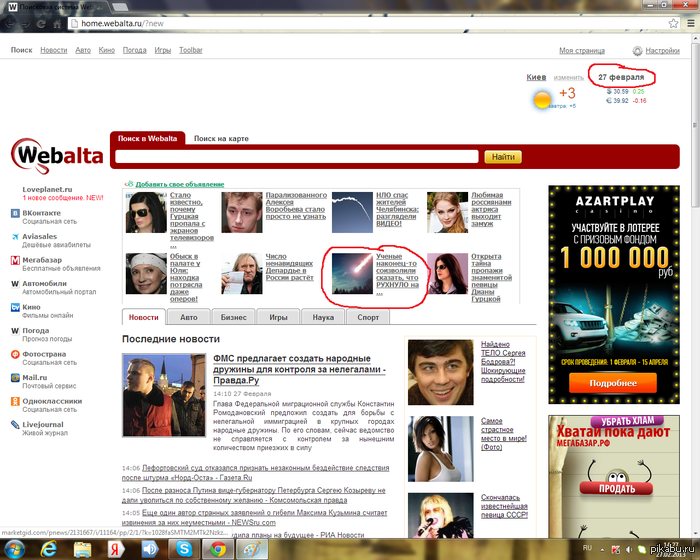Open ВКонтакте sidebar shortcut icon

click(15, 213)
